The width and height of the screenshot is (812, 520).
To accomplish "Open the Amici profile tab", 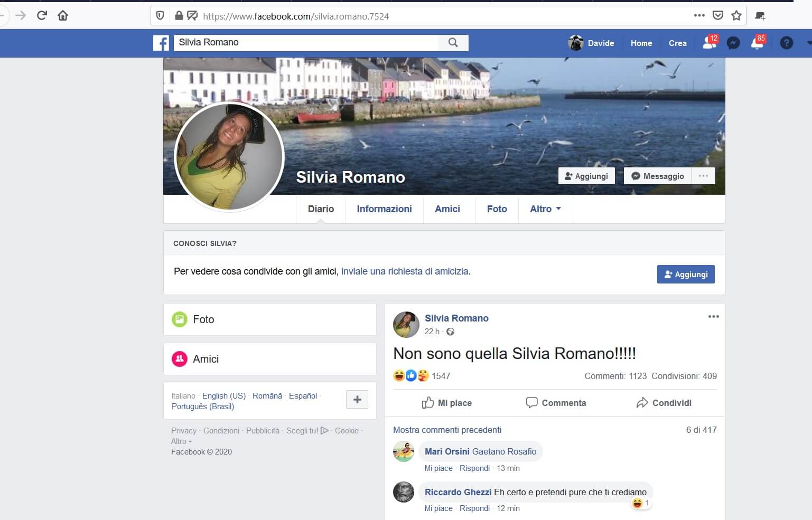I will pyautogui.click(x=447, y=209).
